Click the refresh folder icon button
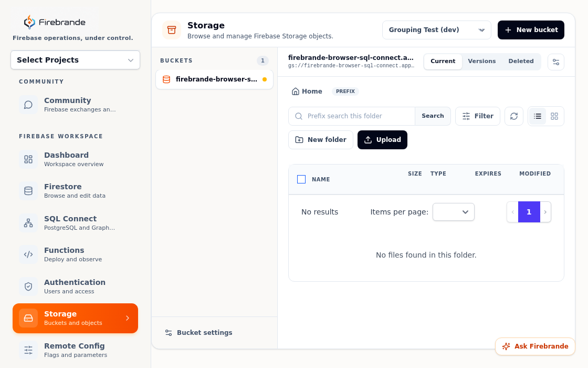 [x=514, y=116]
